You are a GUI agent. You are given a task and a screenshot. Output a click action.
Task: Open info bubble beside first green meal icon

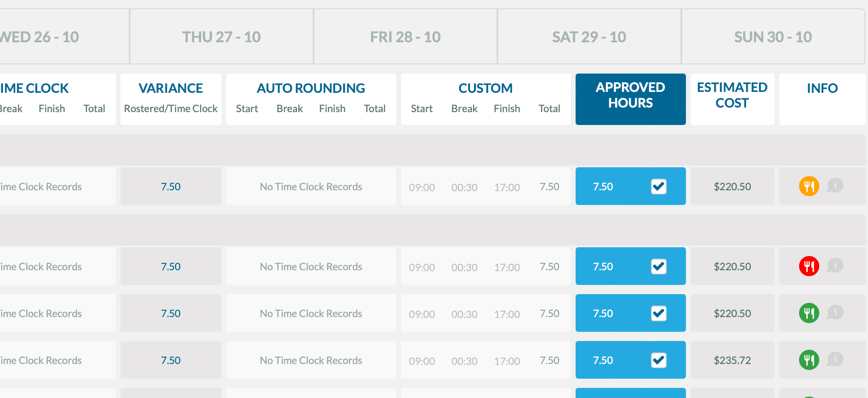click(835, 313)
